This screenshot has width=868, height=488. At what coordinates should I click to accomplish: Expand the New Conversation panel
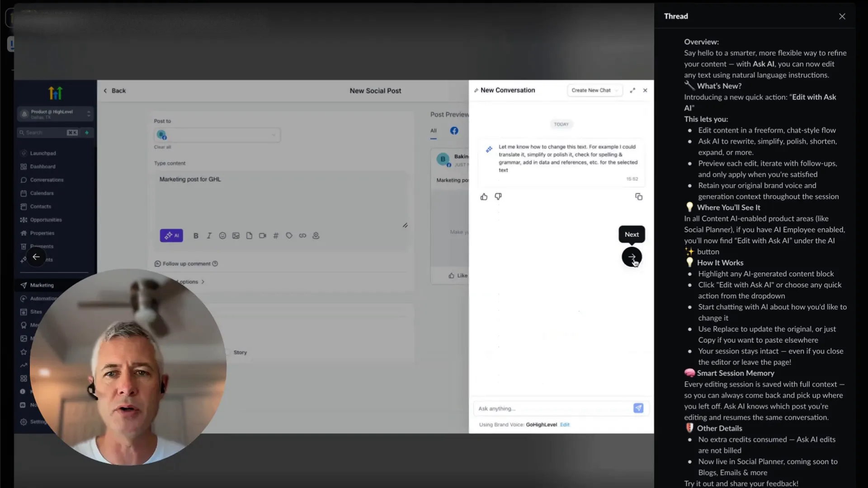pos(632,90)
